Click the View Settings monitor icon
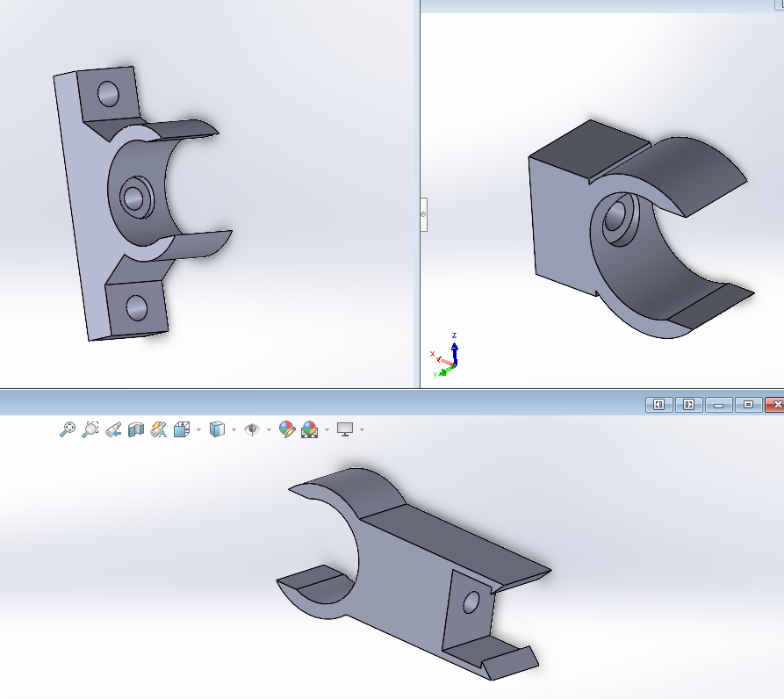Image resolution: width=784 pixels, height=699 pixels. pyautogui.click(x=344, y=429)
